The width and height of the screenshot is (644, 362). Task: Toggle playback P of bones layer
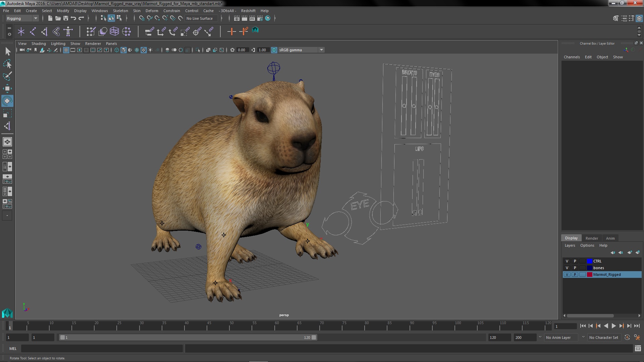[x=575, y=268]
